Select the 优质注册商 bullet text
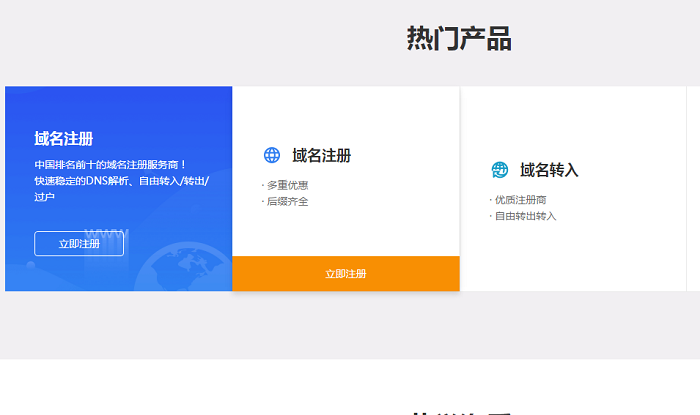This screenshot has width=700, height=415. 520,200
